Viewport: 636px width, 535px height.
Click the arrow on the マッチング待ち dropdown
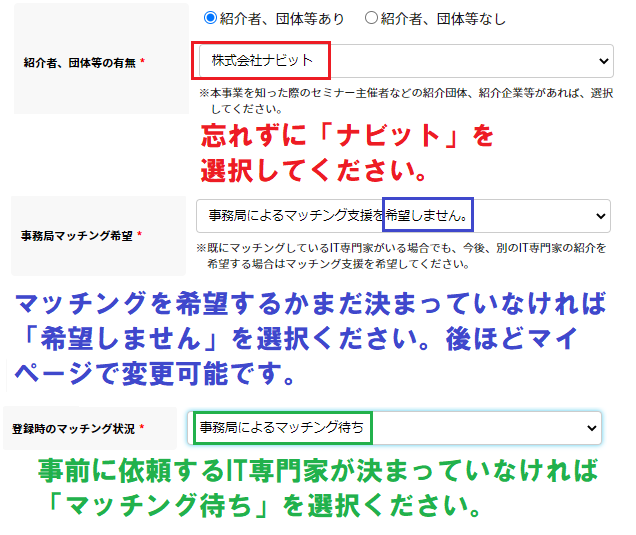(x=590, y=427)
